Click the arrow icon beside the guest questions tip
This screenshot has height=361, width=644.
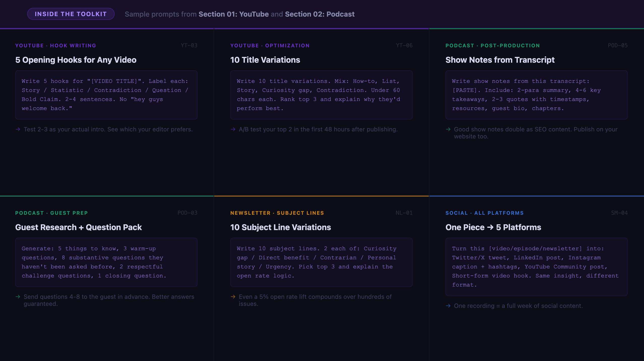(18, 297)
